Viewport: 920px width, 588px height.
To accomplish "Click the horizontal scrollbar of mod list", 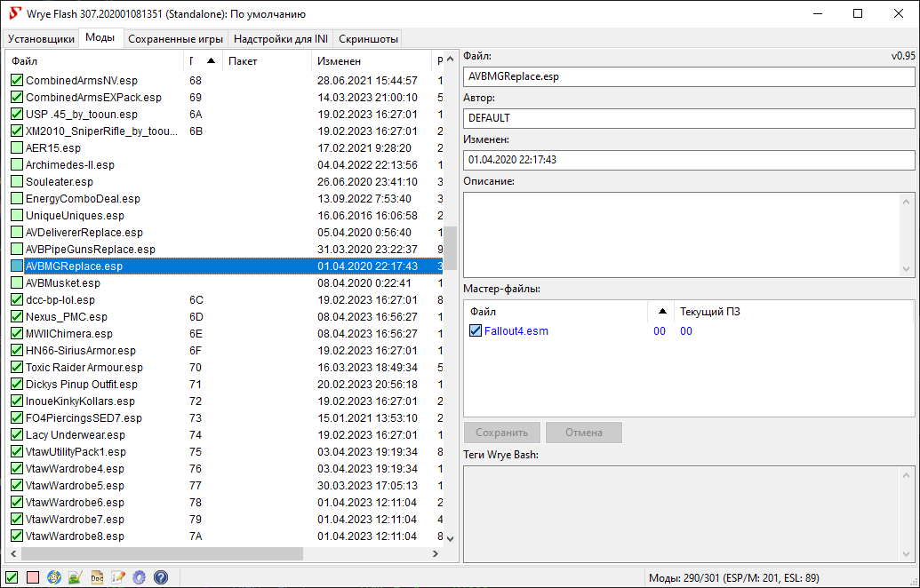I will click(160, 553).
